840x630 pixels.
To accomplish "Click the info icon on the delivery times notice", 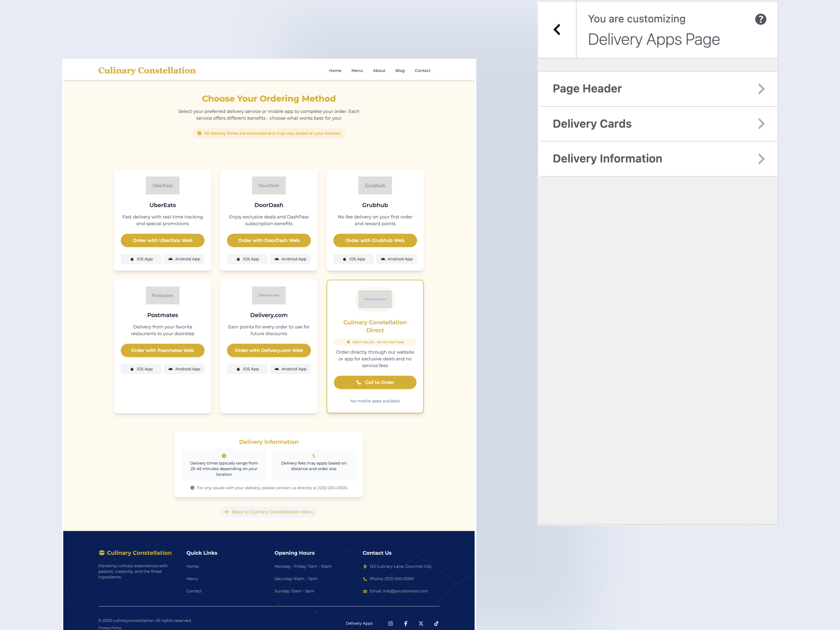I will [x=199, y=133].
